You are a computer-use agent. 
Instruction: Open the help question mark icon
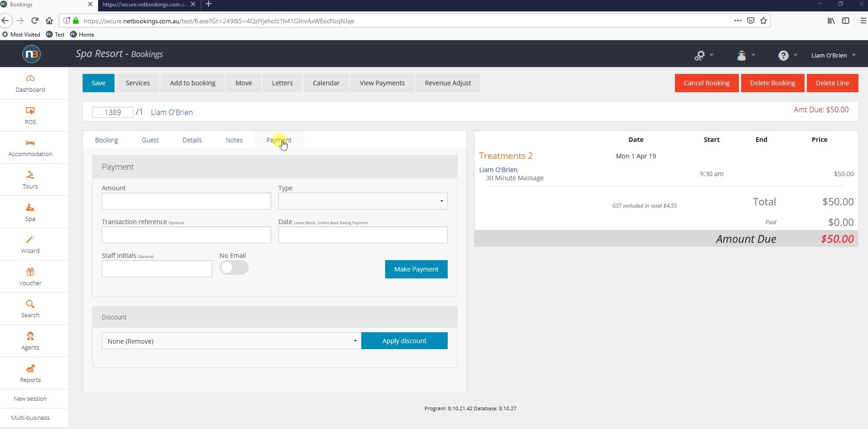click(784, 56)
